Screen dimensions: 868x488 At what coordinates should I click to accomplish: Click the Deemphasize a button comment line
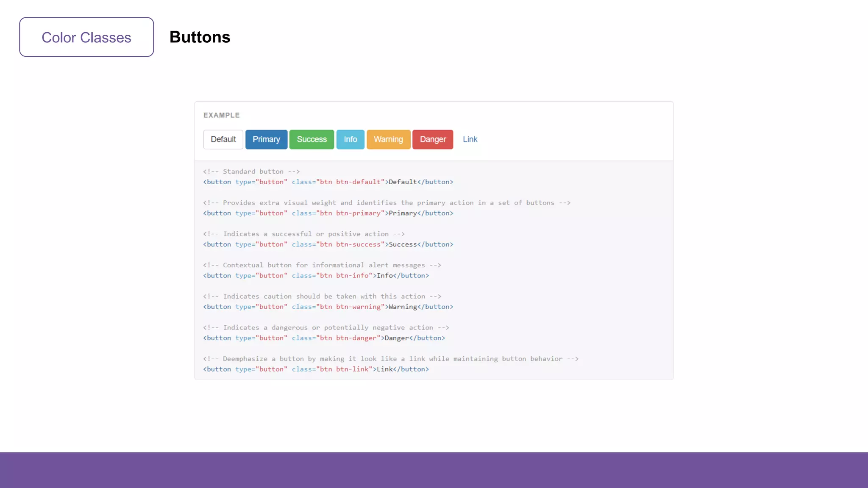[x=390, y=359]
